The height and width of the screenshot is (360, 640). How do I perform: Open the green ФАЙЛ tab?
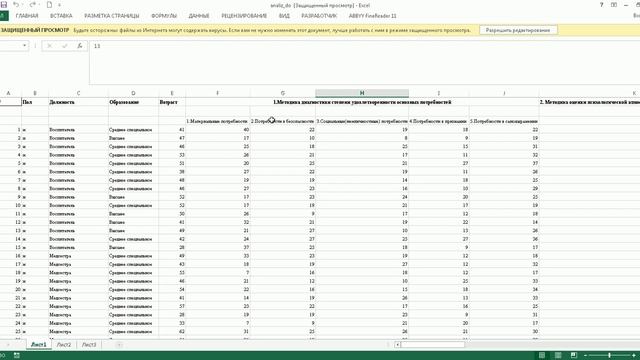click(4, 16)
